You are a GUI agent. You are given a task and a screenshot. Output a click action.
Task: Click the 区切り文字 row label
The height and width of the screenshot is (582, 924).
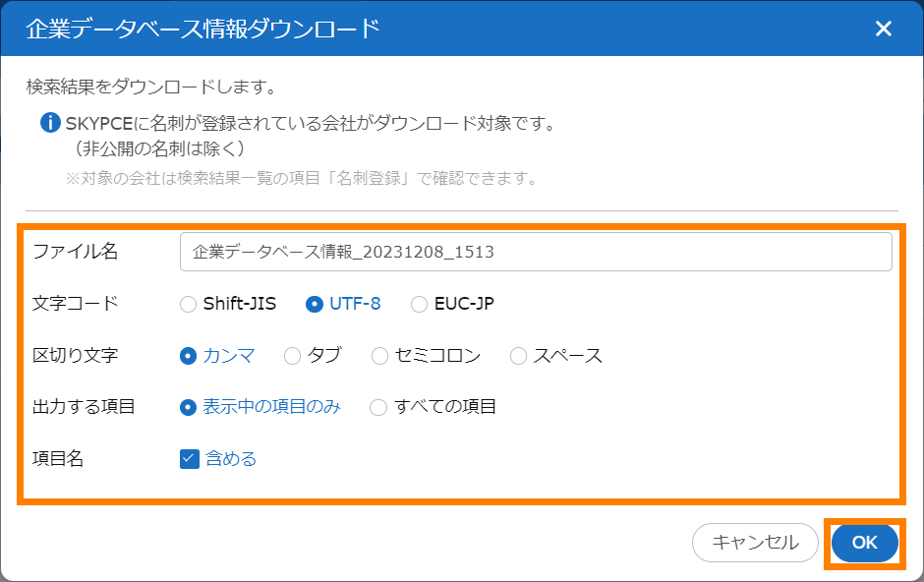coord(75,356)
